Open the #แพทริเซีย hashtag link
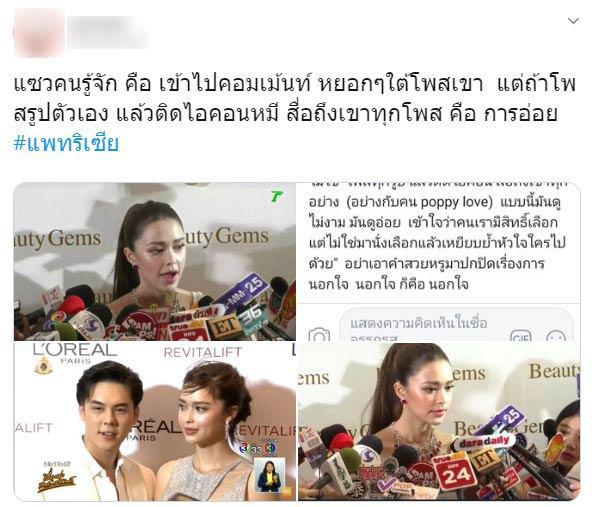 (x=66, y=144)
